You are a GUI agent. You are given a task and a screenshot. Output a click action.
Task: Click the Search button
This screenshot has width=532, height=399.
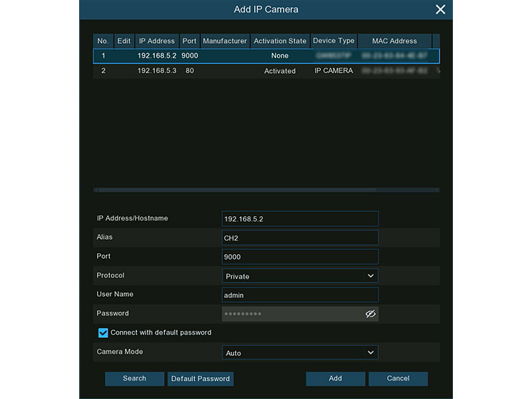click(134, 378)
